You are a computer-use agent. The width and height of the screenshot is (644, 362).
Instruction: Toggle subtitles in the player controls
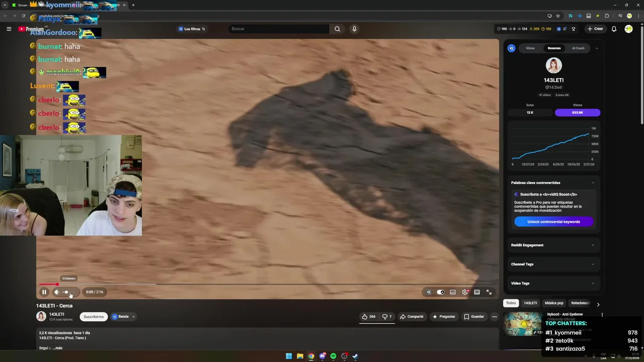(x=453, y=292)
